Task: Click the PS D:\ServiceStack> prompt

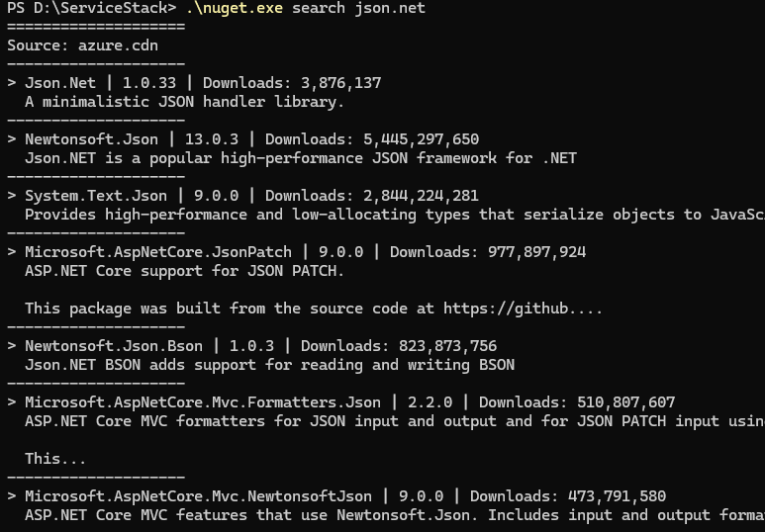Action: coord(92,8)
